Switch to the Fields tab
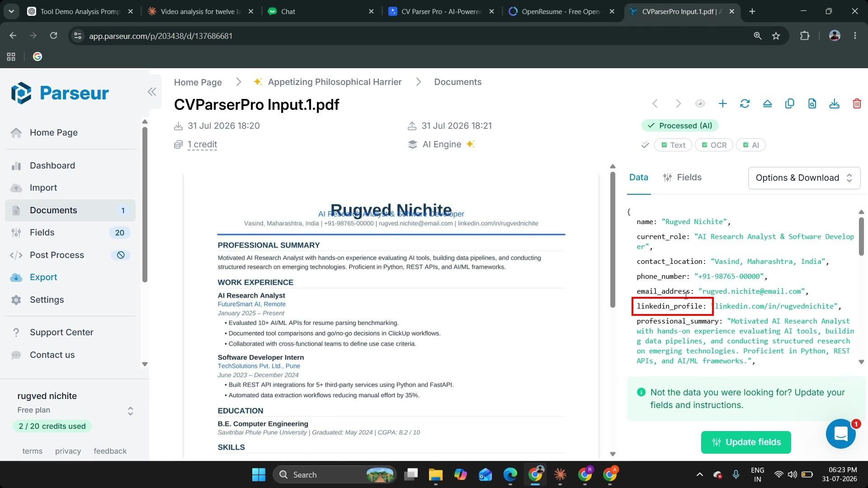 tap(682, 178)
